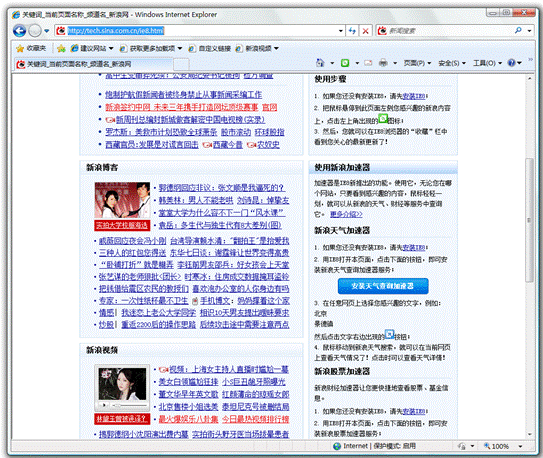
Task: Print the page with printer icon
Action: (383, 63)
